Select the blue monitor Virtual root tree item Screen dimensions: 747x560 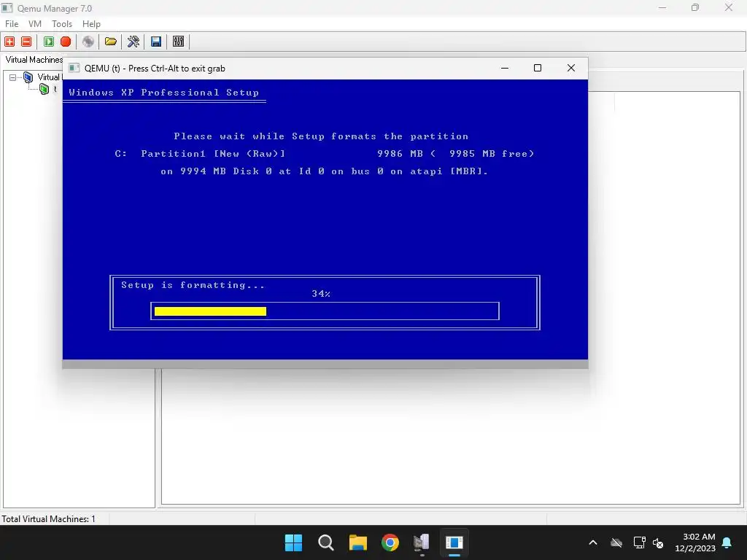pyautogui.click(x=28, y=77)
